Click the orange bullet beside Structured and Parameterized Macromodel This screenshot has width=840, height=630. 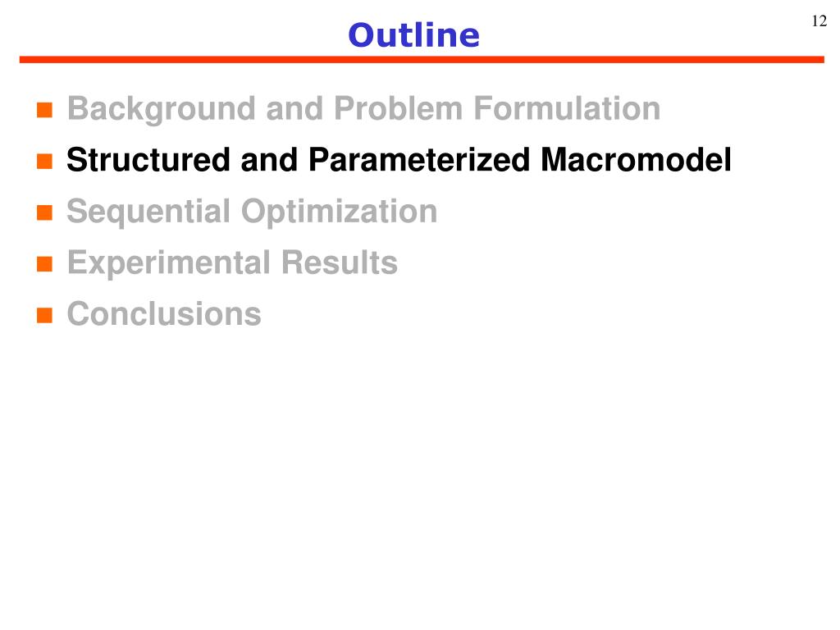44,162
